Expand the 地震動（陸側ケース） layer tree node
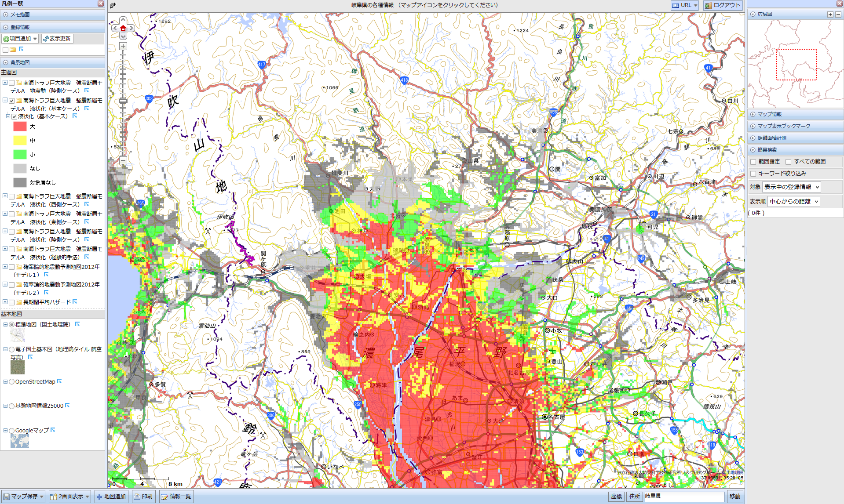 point(5,83)
